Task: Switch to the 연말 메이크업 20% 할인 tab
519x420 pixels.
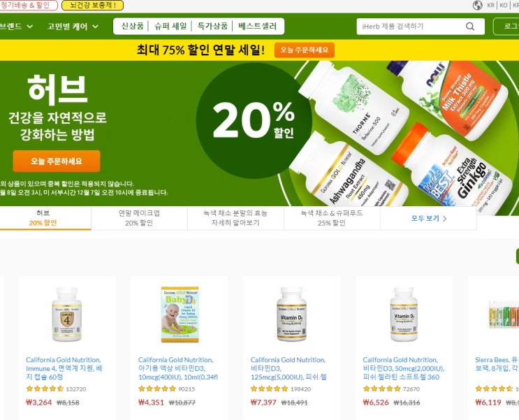Action: click(139, 218)
